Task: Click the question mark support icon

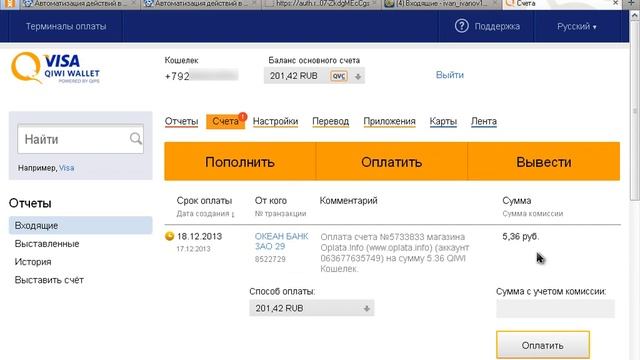Action: (462, 26)
